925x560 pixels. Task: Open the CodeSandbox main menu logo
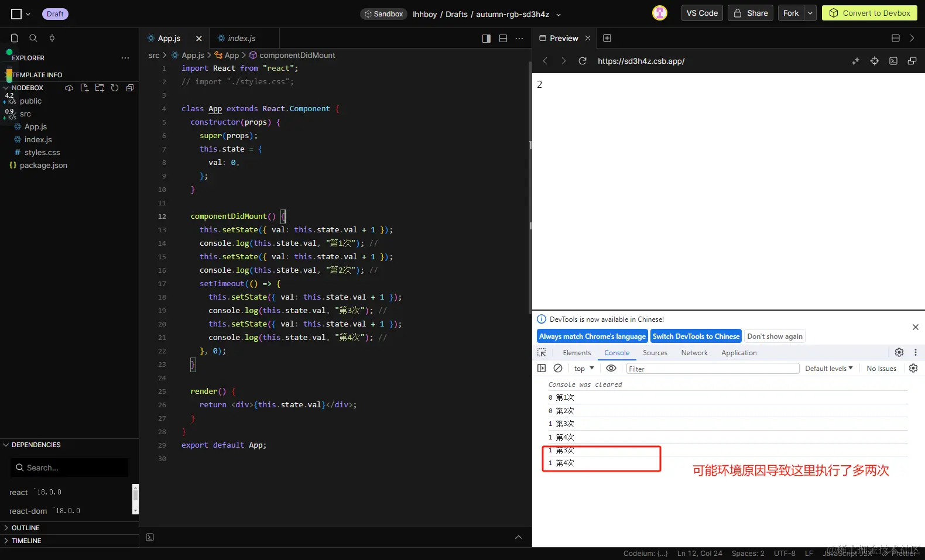tap(16, 14)
